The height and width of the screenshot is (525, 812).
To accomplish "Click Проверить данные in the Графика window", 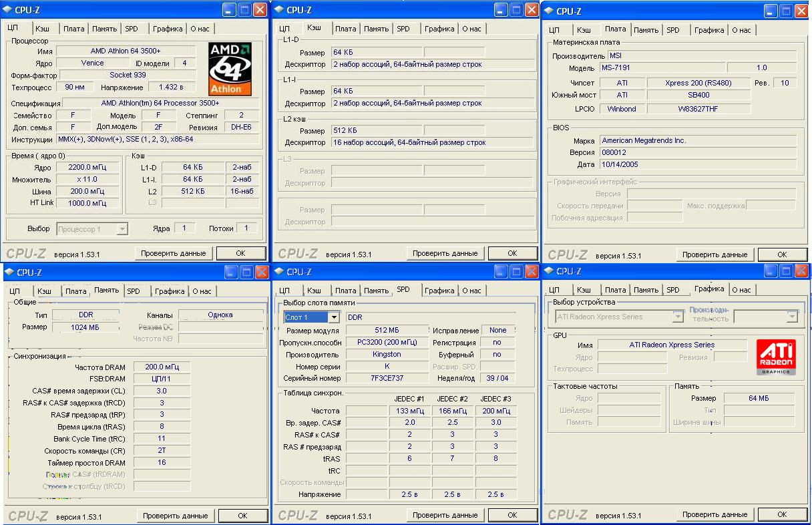I will [x=715, y=514].
